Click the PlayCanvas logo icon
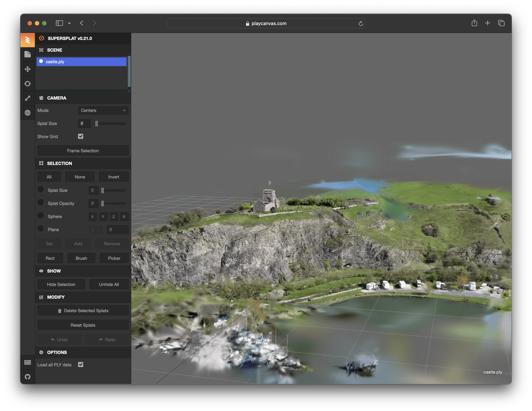The height and width of the screenshot is (411, 532). click(x=28, y=40)
